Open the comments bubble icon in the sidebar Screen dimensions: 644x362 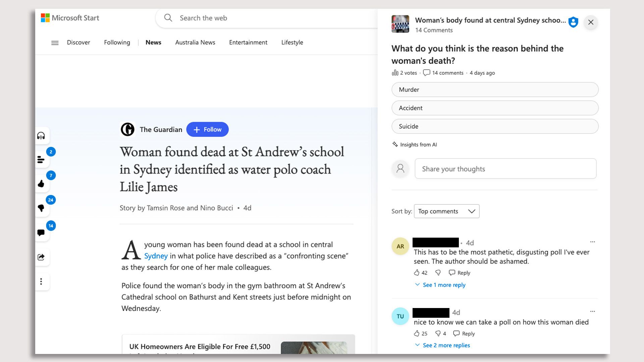[41, 233]
